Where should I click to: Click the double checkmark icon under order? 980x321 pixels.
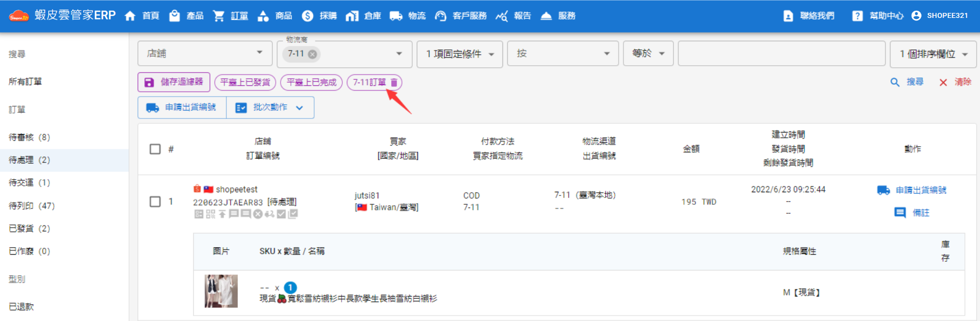[x=293, y=214]
